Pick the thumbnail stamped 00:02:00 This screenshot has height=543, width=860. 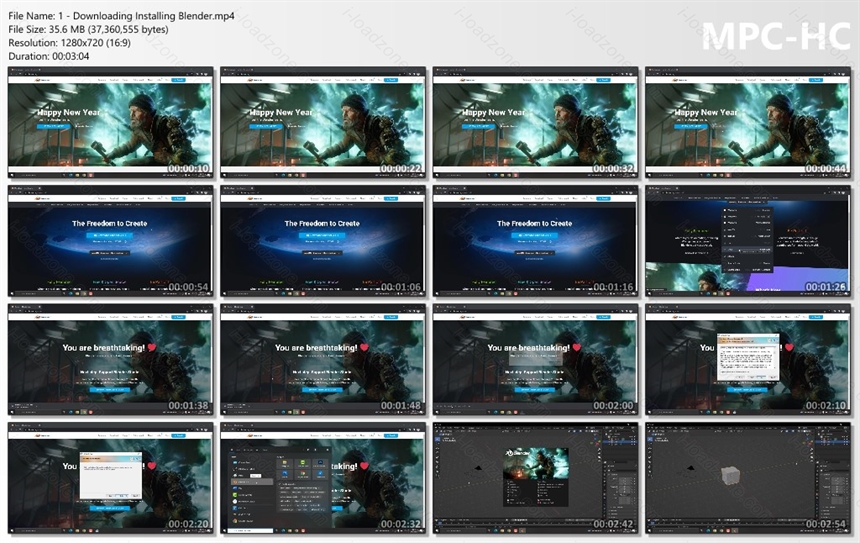tap(535, 359)
